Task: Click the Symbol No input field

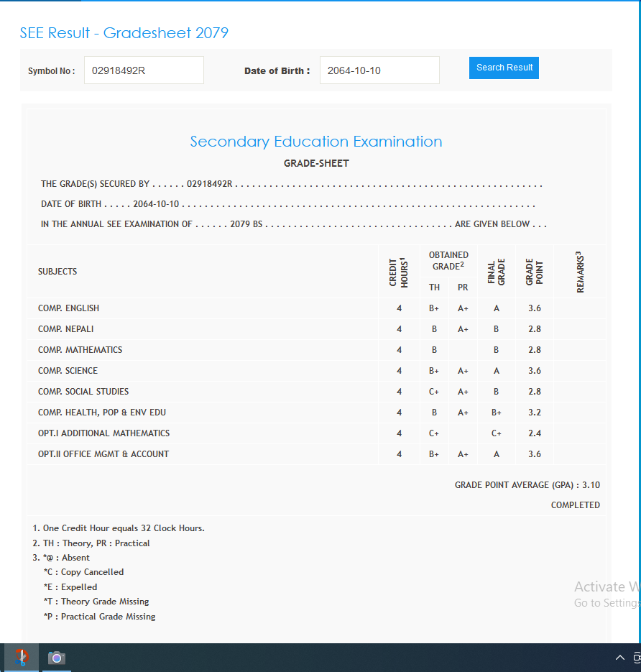Action: click(x=144, y=70)
